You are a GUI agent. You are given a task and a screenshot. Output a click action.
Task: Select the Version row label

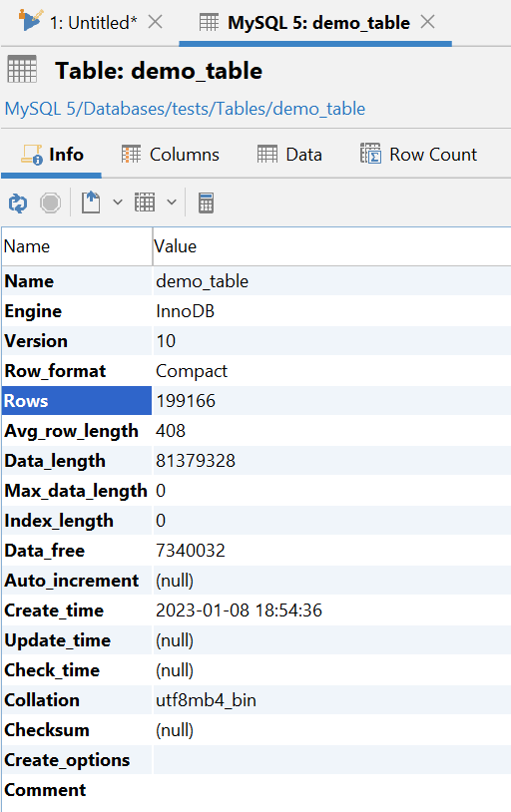tap(36, 341)
